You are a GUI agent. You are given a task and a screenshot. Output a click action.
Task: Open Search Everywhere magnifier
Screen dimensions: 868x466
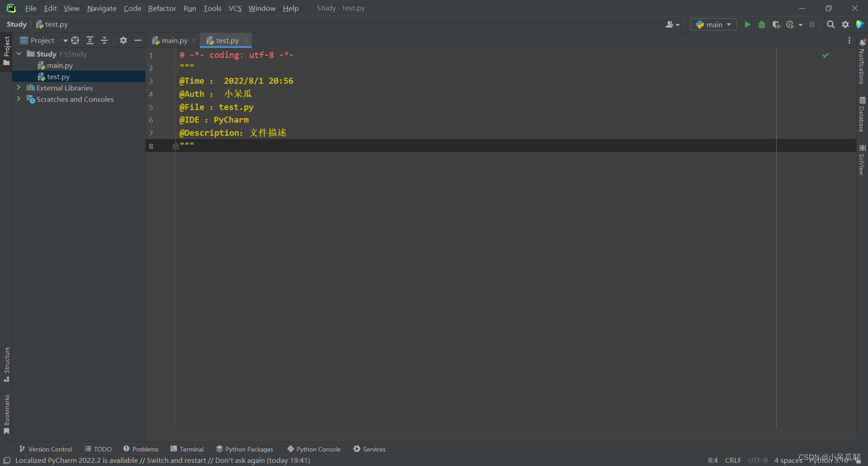tap(831, 24)
